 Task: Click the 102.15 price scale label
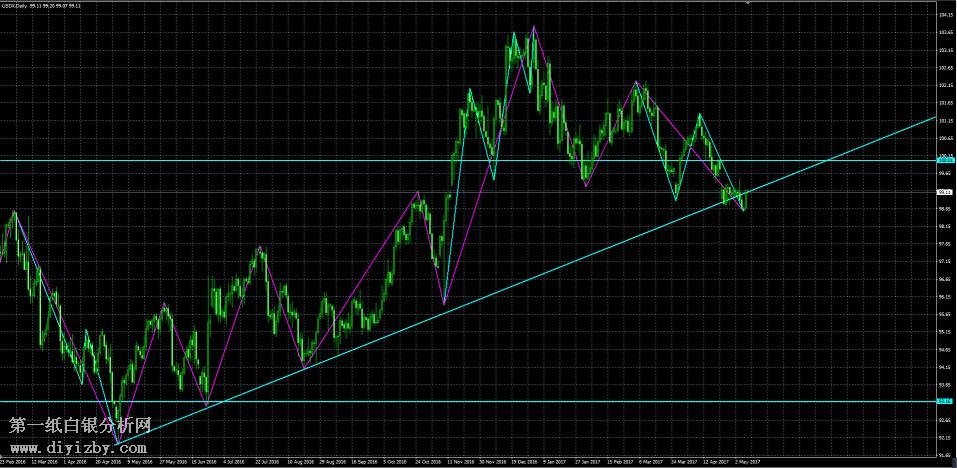947,85
